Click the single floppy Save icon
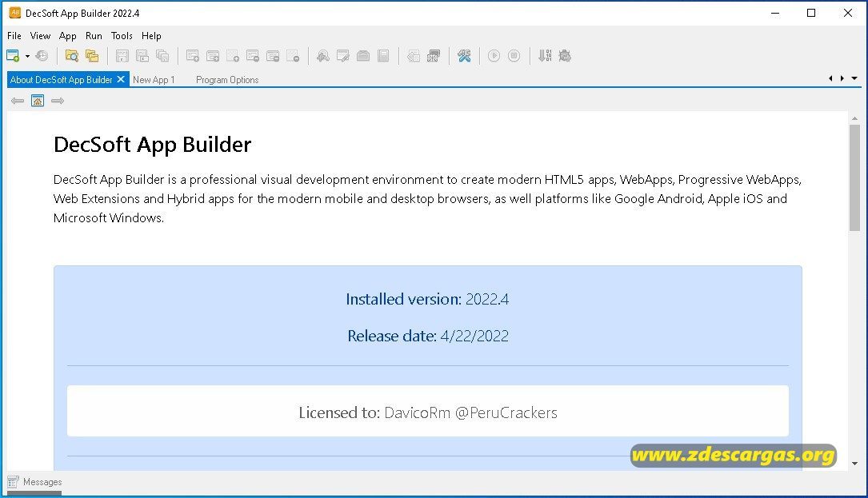Screen dimensions: 868x498 click(x=122, y=55)
